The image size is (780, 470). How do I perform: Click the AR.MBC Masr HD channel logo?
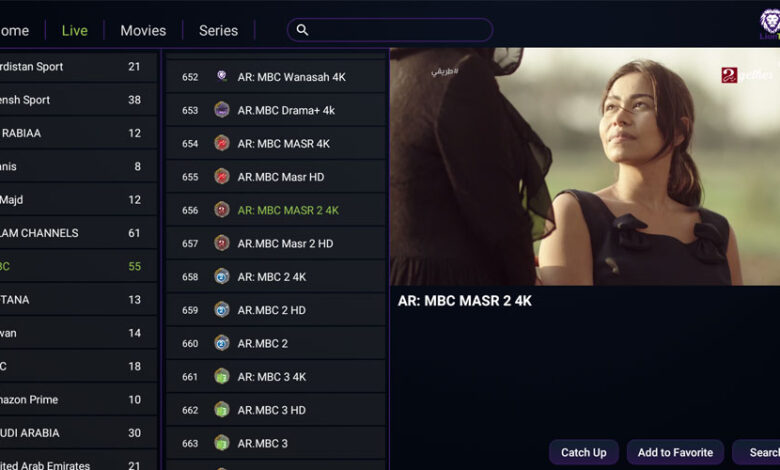222,177
